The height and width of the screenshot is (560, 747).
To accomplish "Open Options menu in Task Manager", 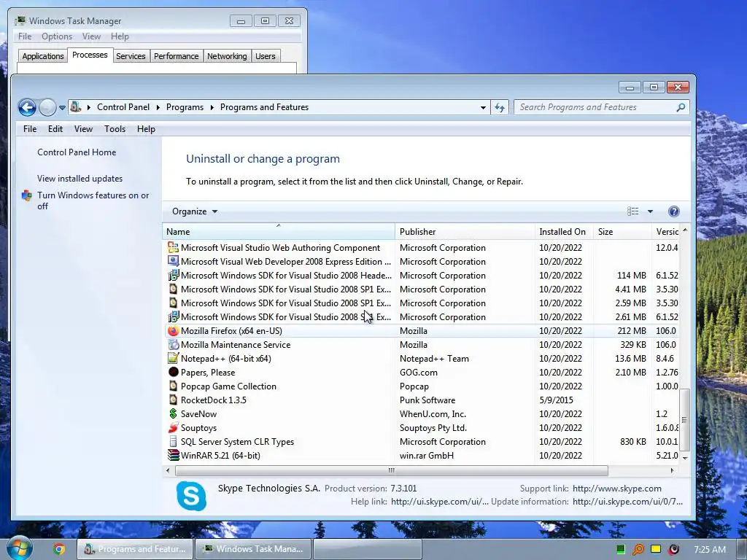I will 57,36.
